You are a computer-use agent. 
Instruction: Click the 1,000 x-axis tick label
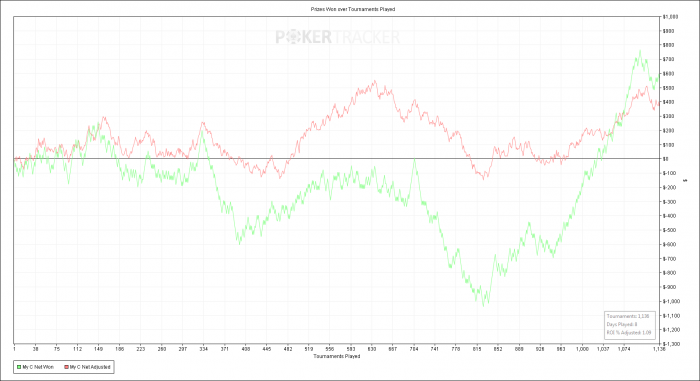582,349
